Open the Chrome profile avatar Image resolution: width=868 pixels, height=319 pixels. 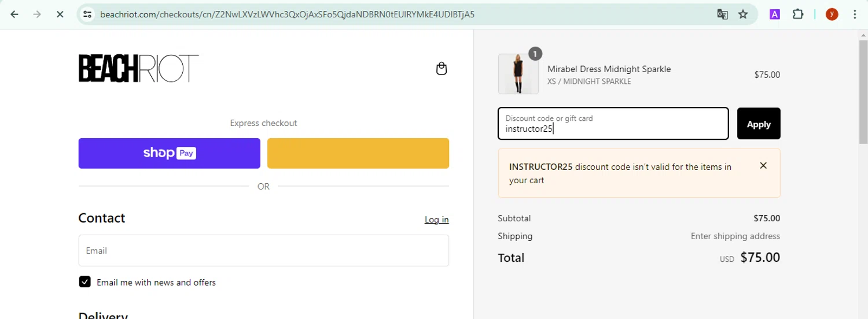coord(832,14)
